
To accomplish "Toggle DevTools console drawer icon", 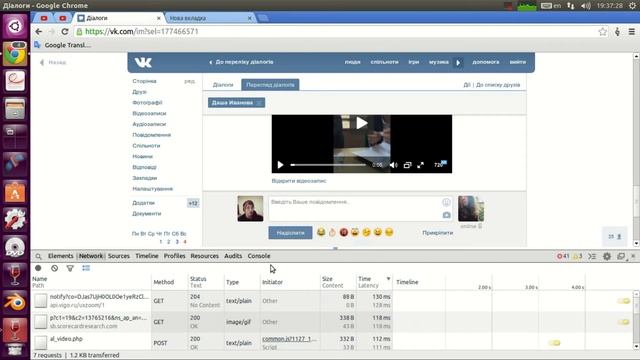I will tap(592, 256).
